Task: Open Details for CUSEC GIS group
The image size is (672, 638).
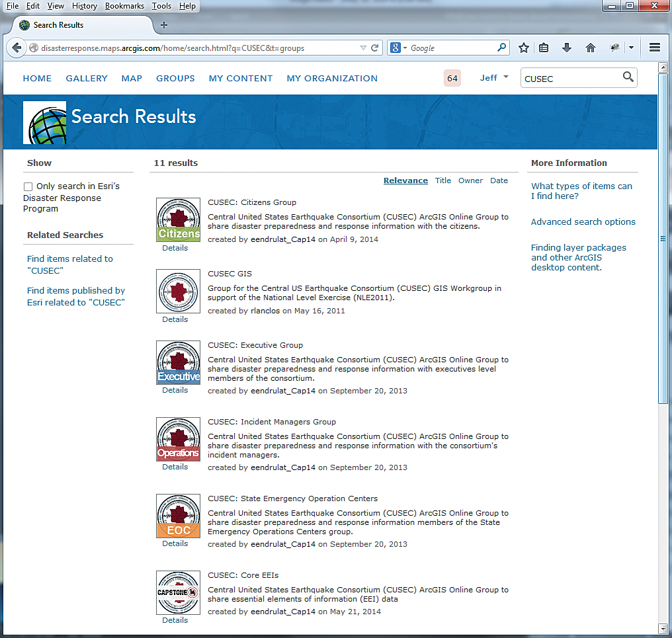Action: (175, 319)
